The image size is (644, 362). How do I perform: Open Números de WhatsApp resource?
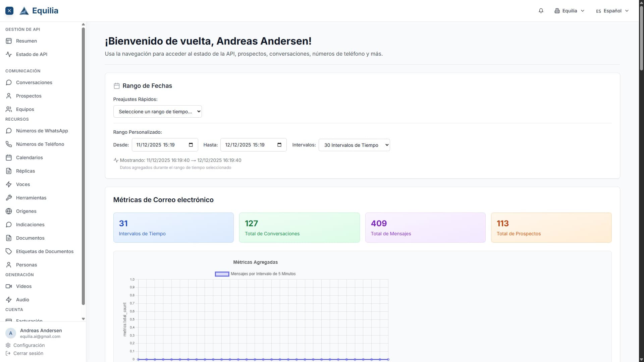(x=42, y=131)
